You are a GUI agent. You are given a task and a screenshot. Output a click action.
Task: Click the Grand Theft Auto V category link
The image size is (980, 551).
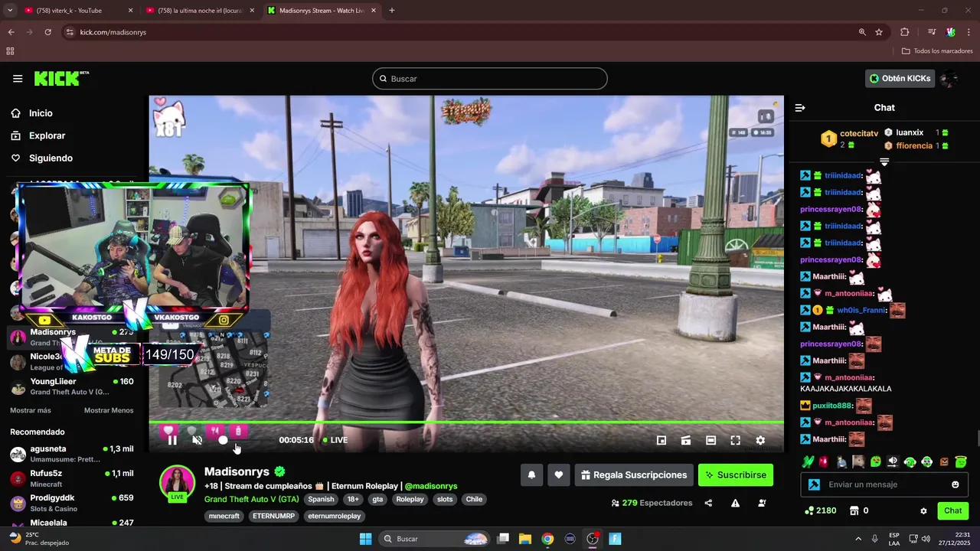coord(251,500)
